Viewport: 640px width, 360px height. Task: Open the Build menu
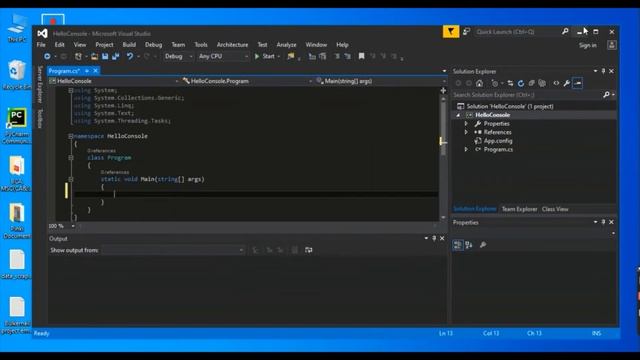click(129, 45)
